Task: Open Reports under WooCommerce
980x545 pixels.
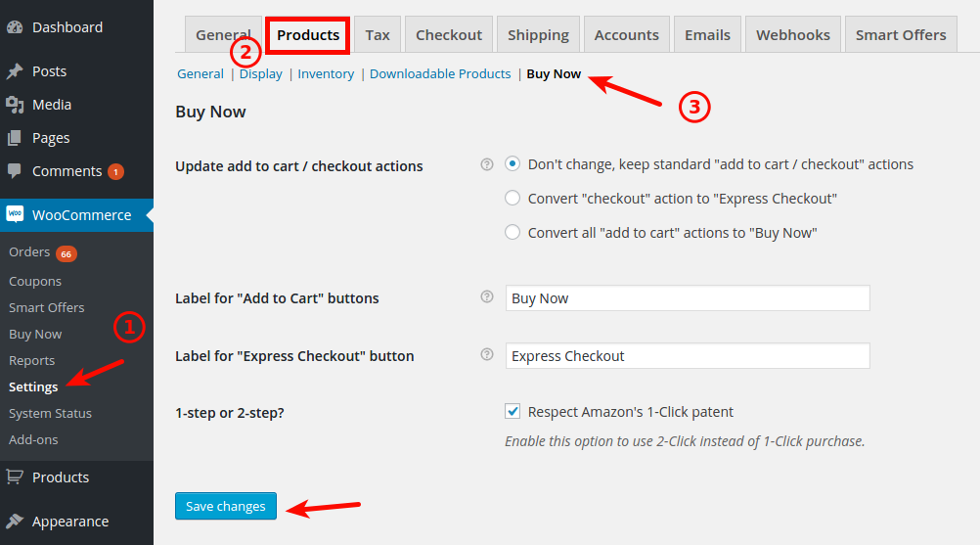Action: click(x=32, y=361)
